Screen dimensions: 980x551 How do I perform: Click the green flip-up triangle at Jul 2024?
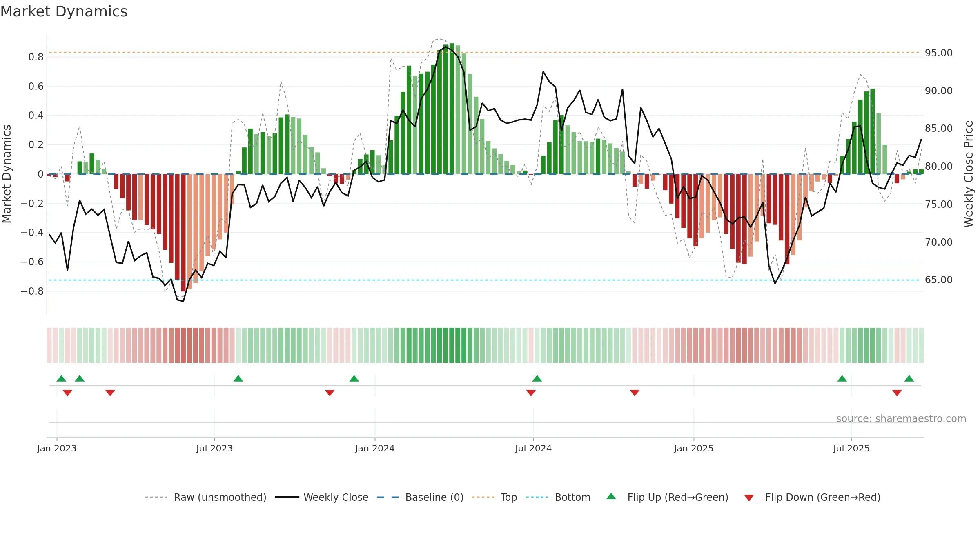(x=537, y=378)
